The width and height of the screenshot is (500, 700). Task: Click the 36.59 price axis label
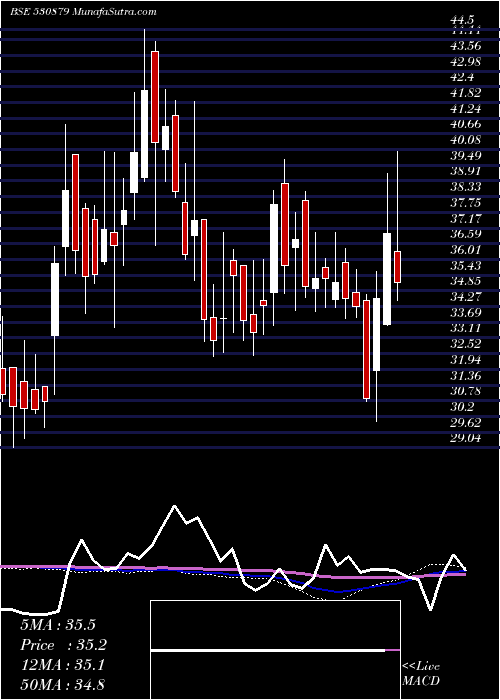(x=465, y=234)
